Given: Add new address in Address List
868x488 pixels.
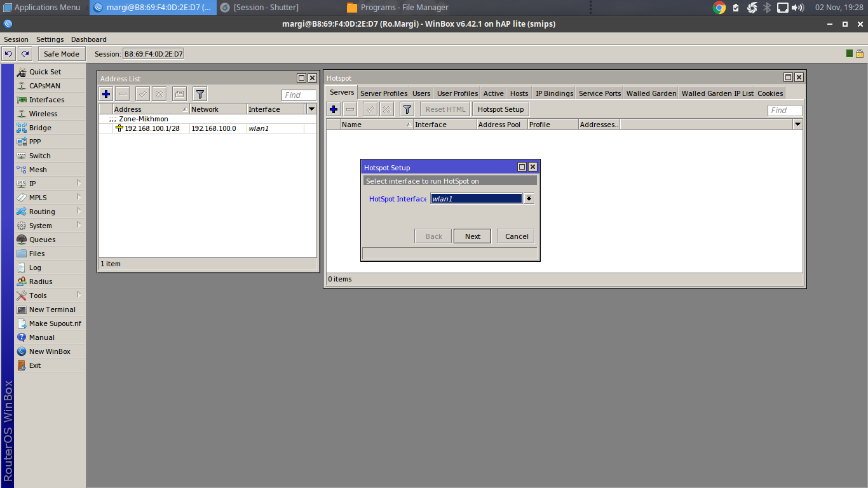Looking at the screenshot, I should pos(106,94).
